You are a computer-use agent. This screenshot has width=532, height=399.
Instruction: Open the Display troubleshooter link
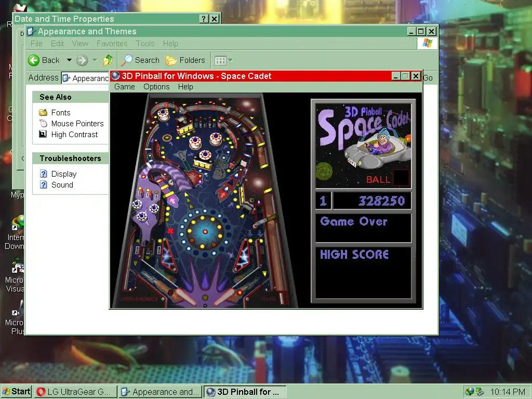[64, 174]
